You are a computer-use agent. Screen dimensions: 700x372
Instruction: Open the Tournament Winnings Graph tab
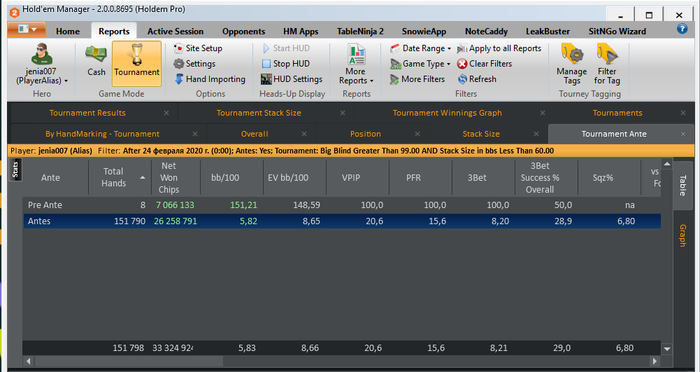pos(447,113)
